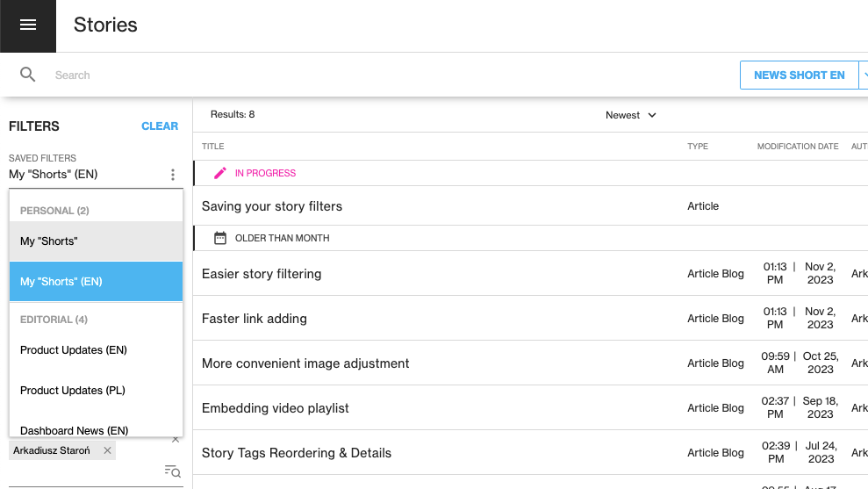Open story More convenient image adjustment

(x=305, y=363)
